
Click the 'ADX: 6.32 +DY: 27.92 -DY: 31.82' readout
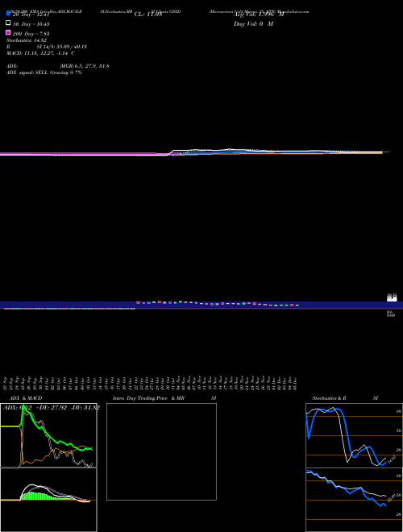52,408
